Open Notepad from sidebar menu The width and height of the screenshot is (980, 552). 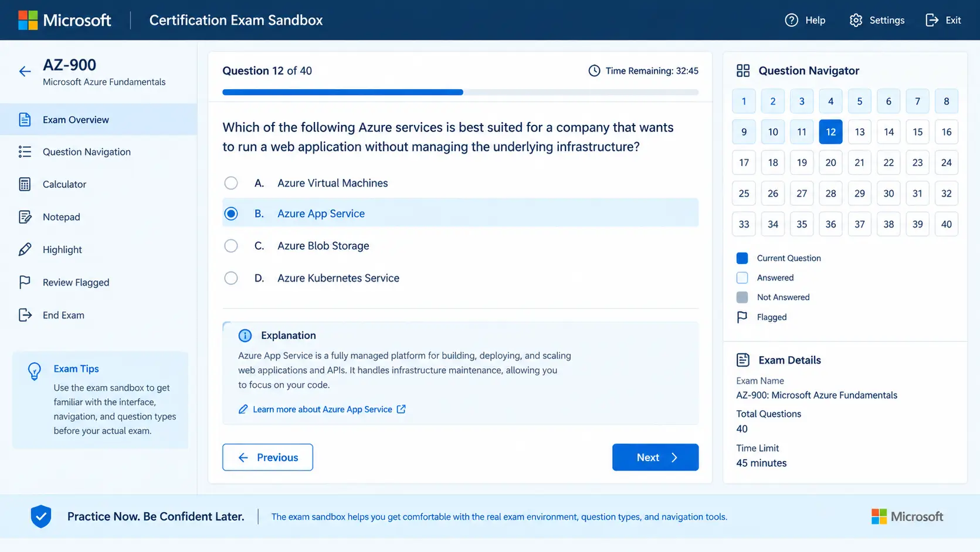click(x=99, y=217)
